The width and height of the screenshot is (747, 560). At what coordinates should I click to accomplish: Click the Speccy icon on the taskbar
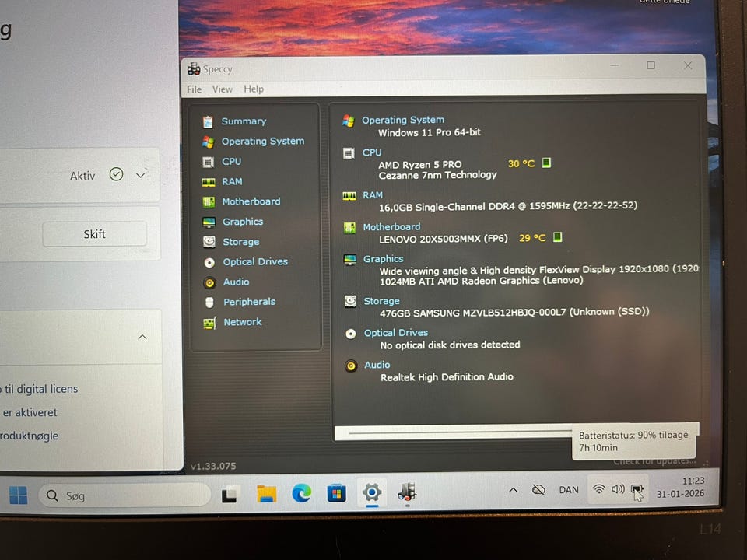[407, 492]
